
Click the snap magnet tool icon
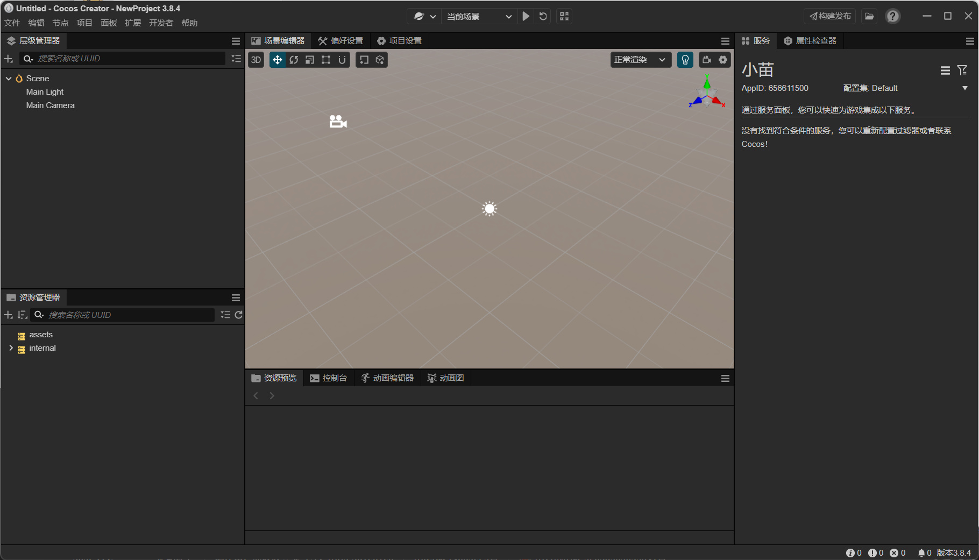click(342, 60)
